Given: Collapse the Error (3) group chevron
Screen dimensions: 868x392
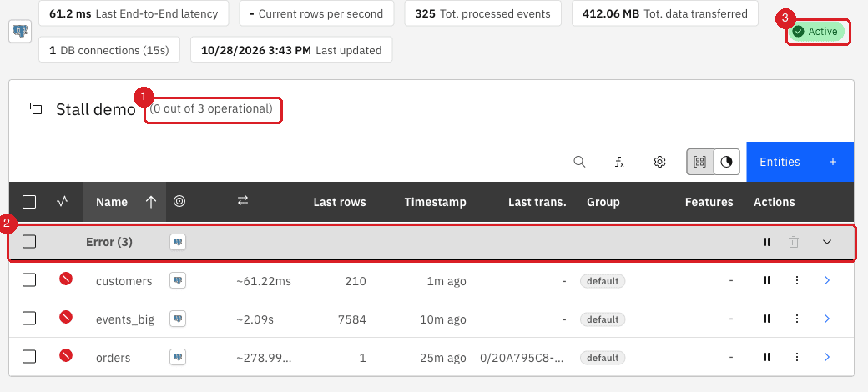Looking at the screenshot, I should pyautogui.click(x=827, y=242).
